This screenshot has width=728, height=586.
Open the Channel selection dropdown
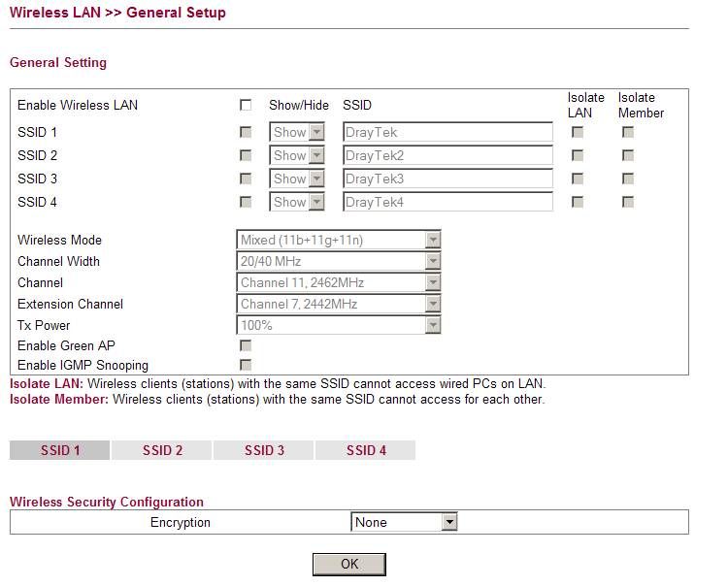[339, 282]
